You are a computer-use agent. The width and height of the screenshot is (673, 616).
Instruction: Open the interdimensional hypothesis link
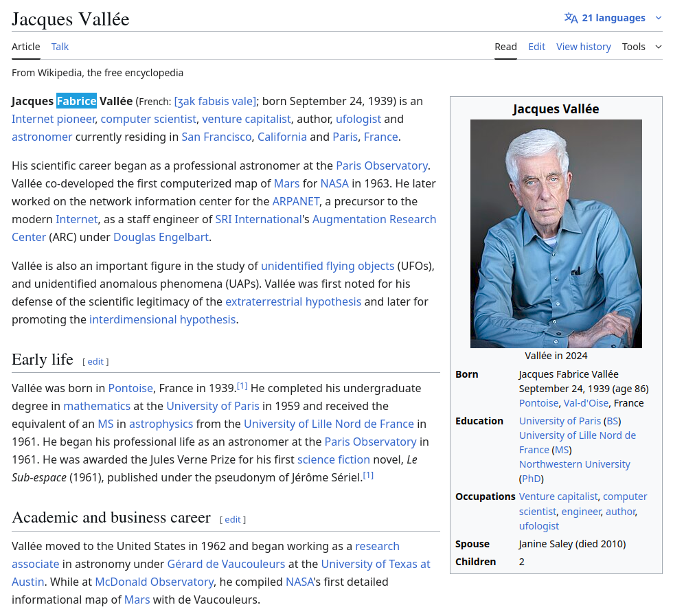(162, 320)
